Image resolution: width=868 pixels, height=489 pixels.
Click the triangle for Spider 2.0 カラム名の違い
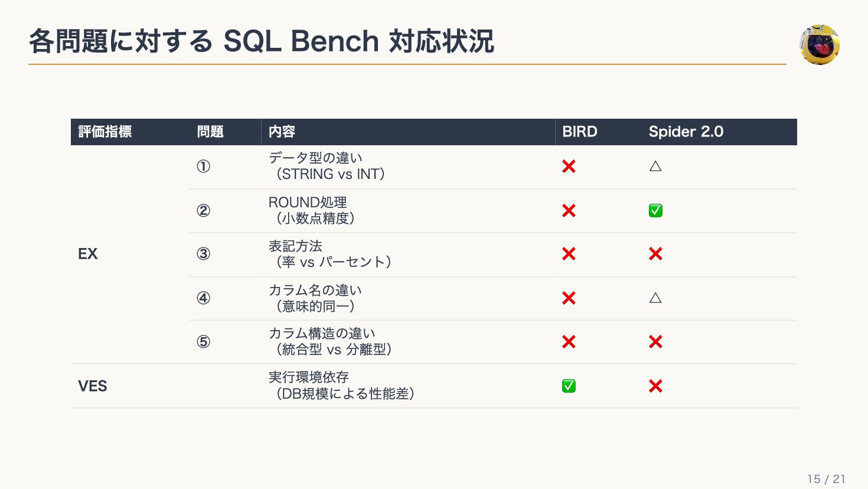[655, 298]
